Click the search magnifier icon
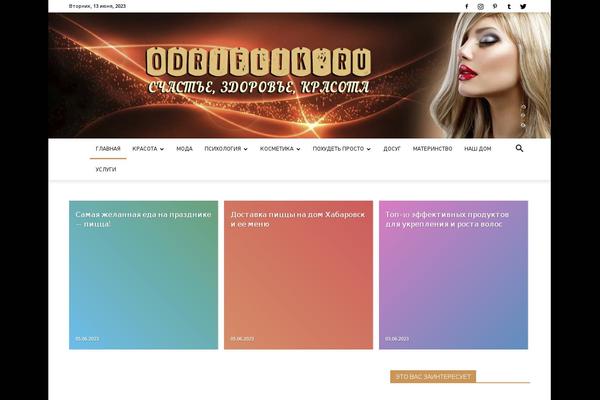This screenshot has width=600, height=400. click(519, 148)
